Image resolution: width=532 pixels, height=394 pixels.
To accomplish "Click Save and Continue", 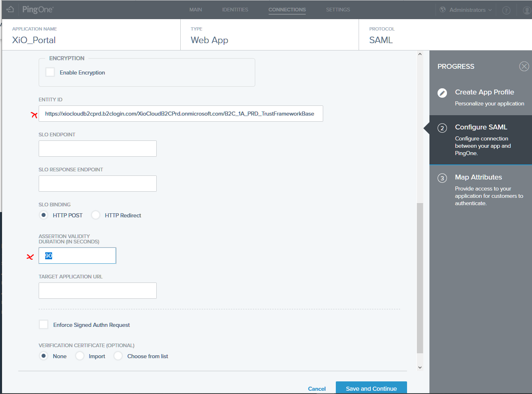I will click(371, 388).
